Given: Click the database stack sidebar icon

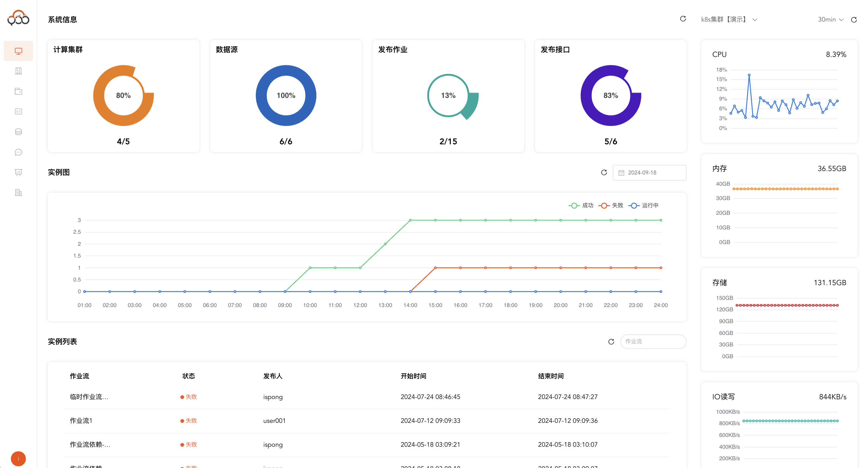Looking at the screenshot, I should coord(18,132).
